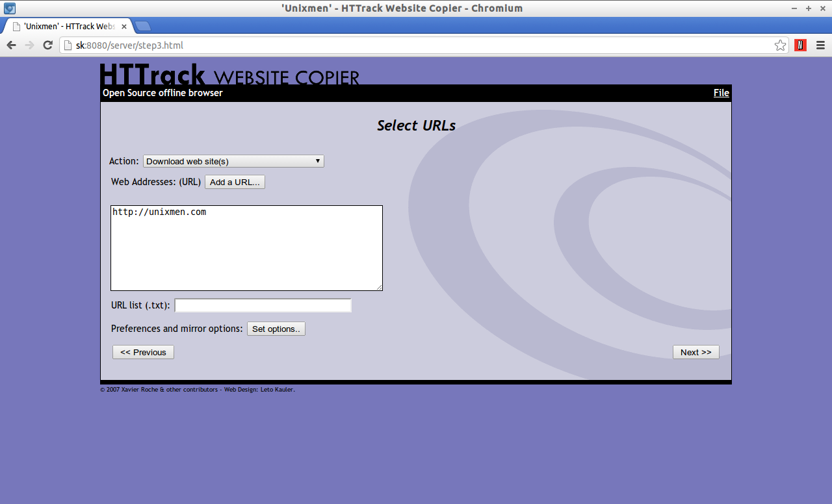Open the Chromium hamburger menu
Viewport: 832px width, 504px height.
(820, 45)
